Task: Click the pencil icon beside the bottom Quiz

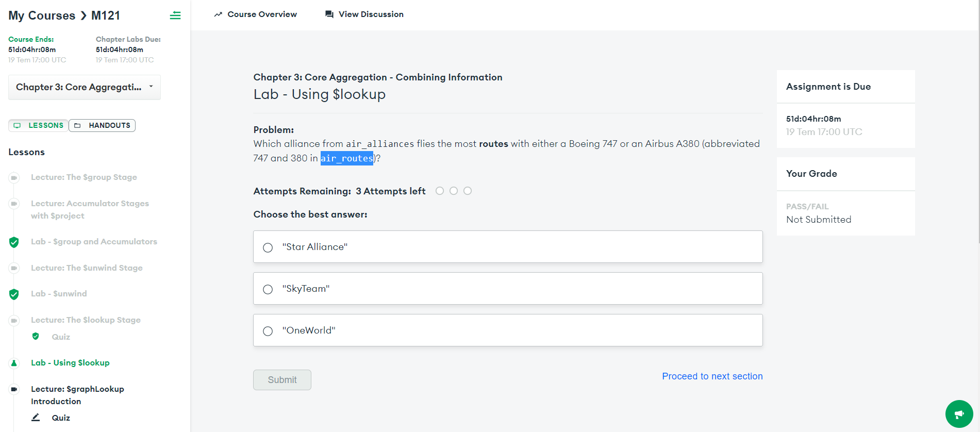Action: coord(36,418)
